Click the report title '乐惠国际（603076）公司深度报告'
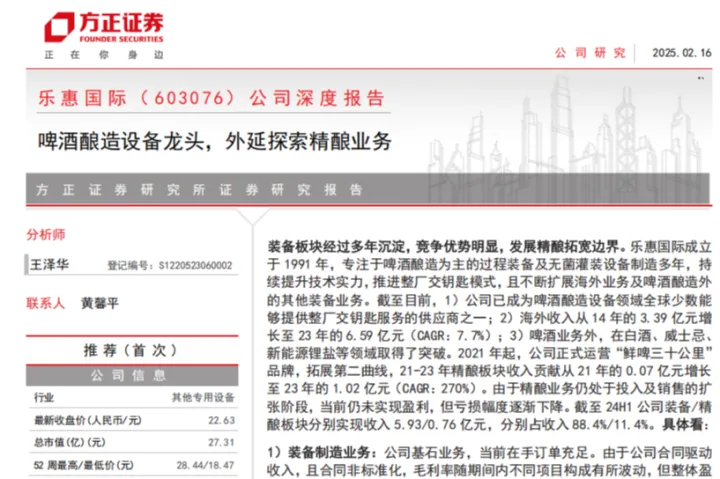Image resolution: width=720 pixels, height=479 pixels. tap(211, 98)
